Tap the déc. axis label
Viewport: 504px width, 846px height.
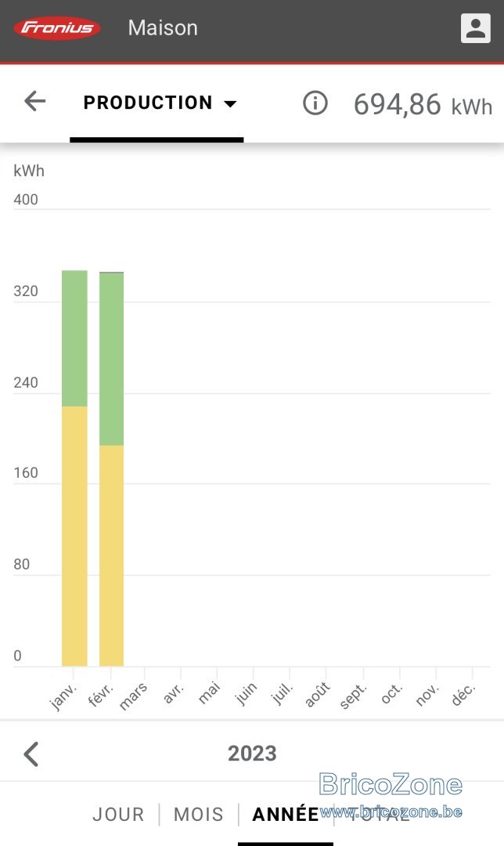point(463,695)
